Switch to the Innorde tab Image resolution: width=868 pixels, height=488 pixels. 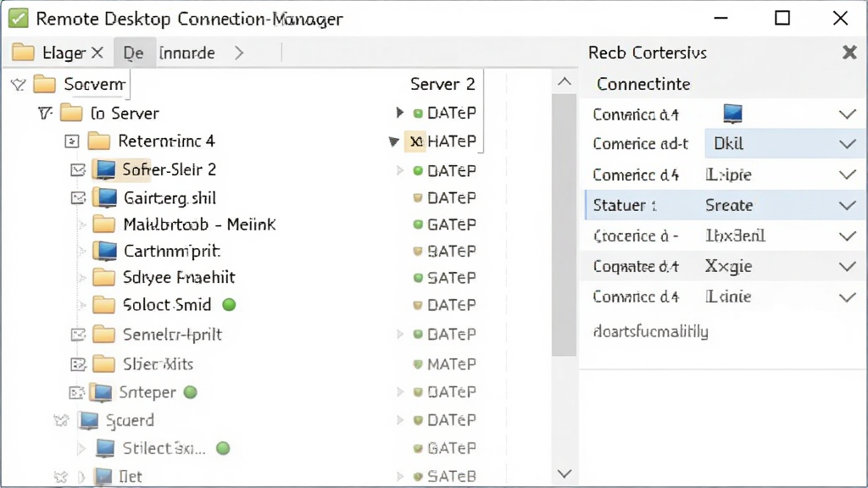coord(187,53)
